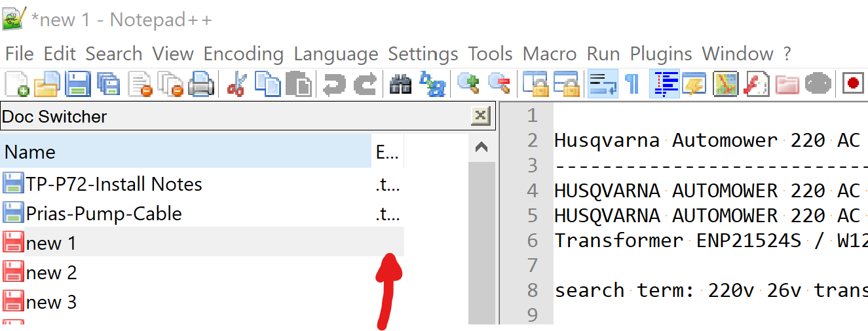Open the Settings menu
The image size is (868, 331).
[x=423, y=54]
